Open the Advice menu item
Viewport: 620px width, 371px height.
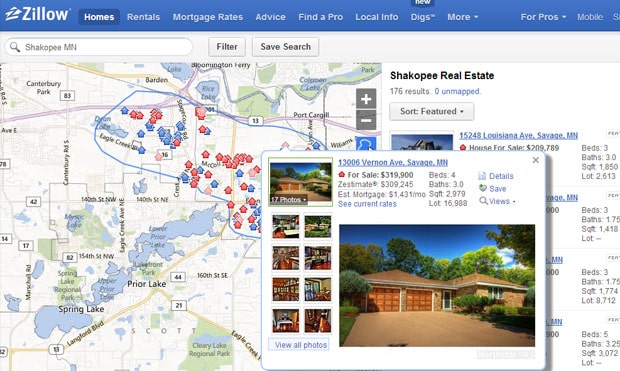point(270,17)
